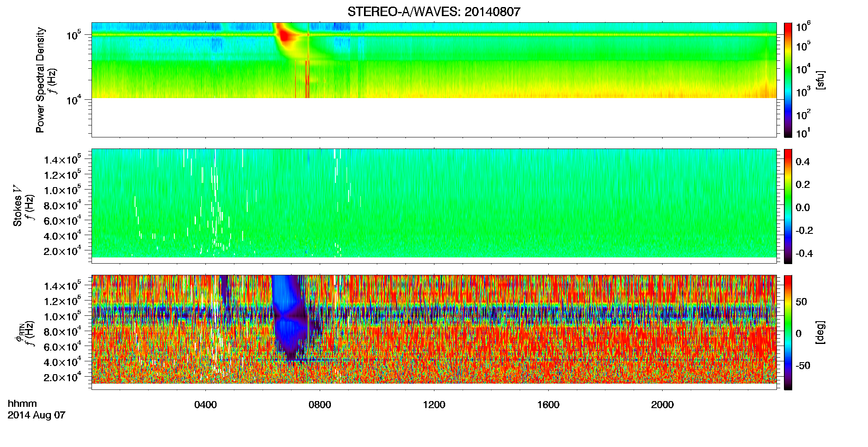Select the Stokes V axis label
Viewport: 868px width, 447px height.
tap(17, 206)
